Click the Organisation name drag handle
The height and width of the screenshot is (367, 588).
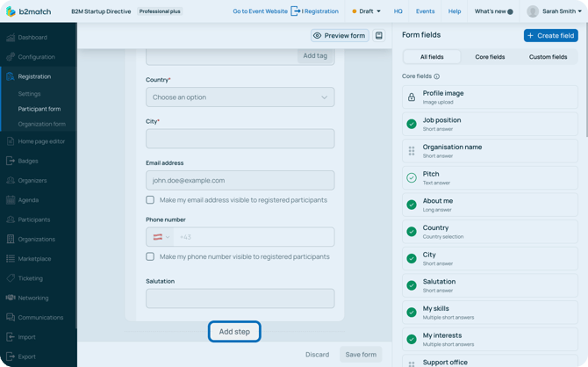pos(412,151)
